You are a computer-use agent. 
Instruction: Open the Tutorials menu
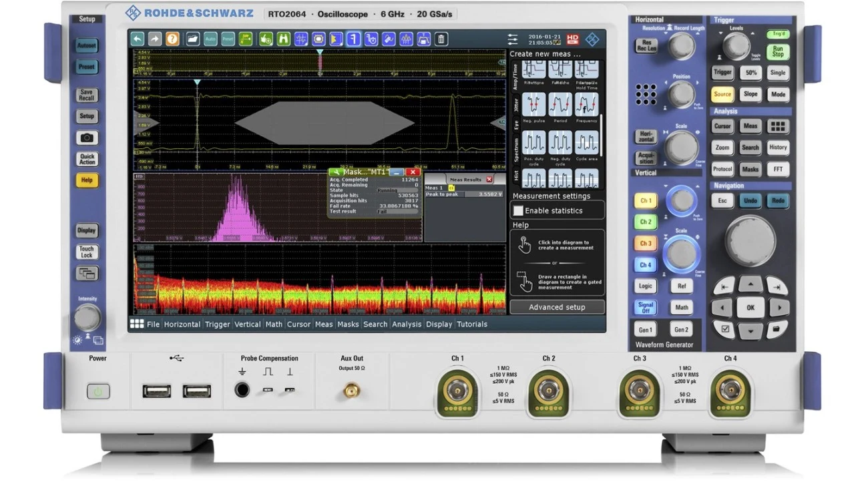[x=472, y=324]
